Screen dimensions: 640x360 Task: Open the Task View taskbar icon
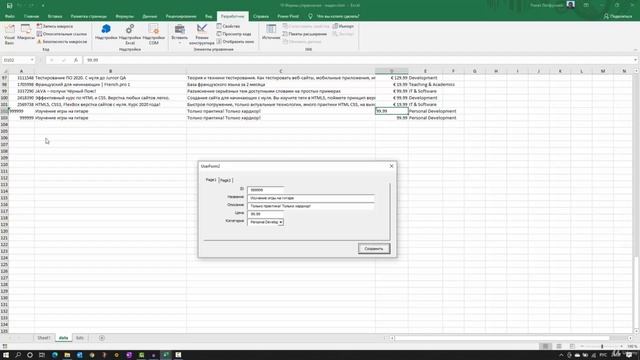[x=42, y=355]
